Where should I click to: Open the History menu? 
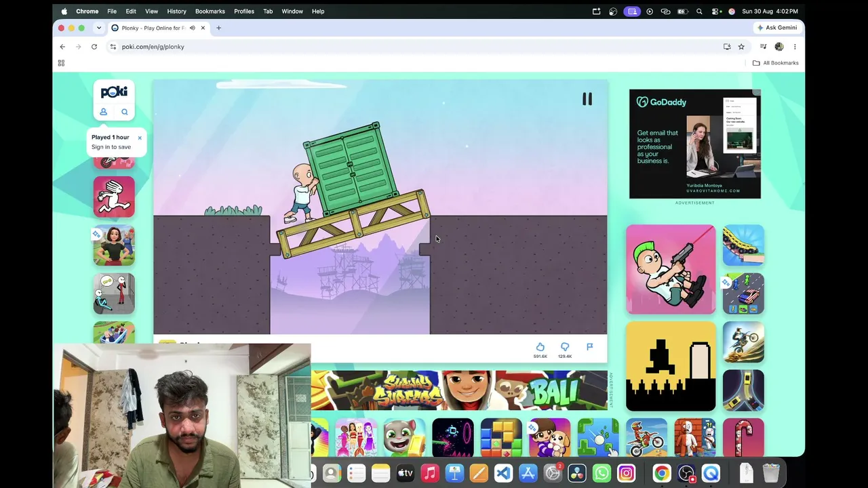tap(176, 11)
